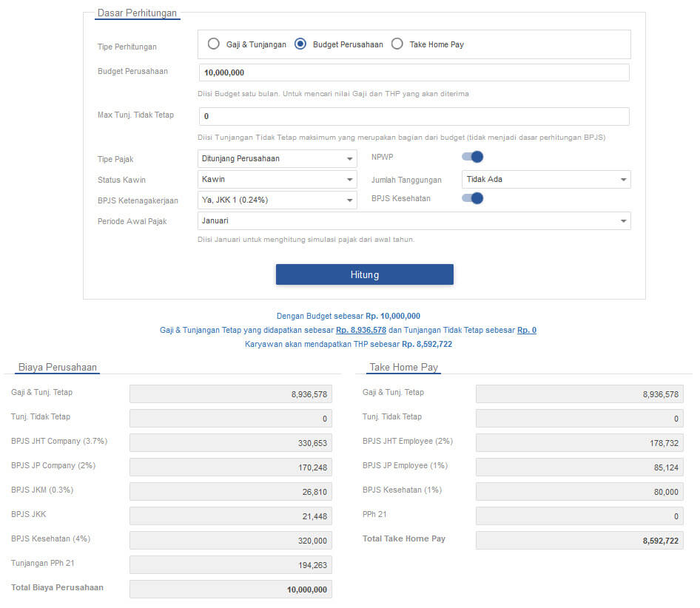Expand the Jumlah Tanggungan dropdown
The image size is (700, 608).
(x=546, y=180)
